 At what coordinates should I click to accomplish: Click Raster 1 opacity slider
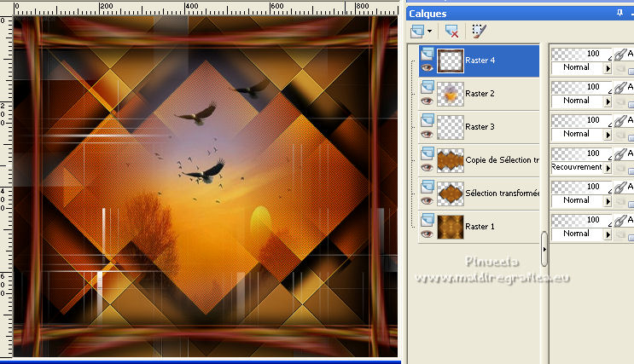click(581, 220)
